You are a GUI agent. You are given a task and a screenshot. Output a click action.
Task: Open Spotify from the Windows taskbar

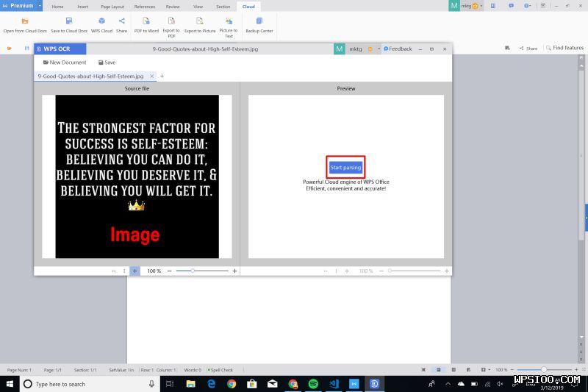click(x=313, y=384)
